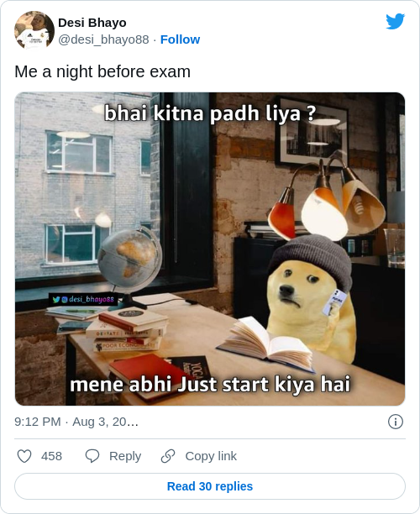
Task: Open the tweet info icon
Action: tap(396, 422)
